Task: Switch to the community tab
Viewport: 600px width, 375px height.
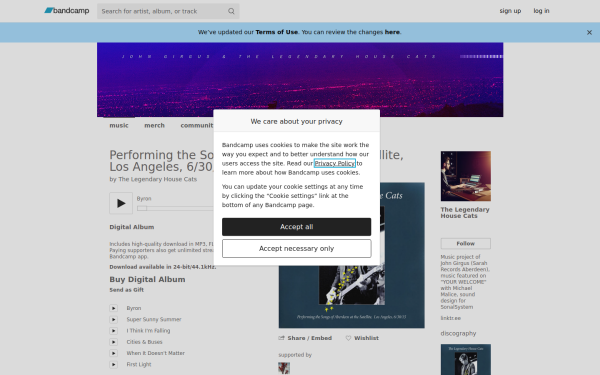Action: click(197, 126)
